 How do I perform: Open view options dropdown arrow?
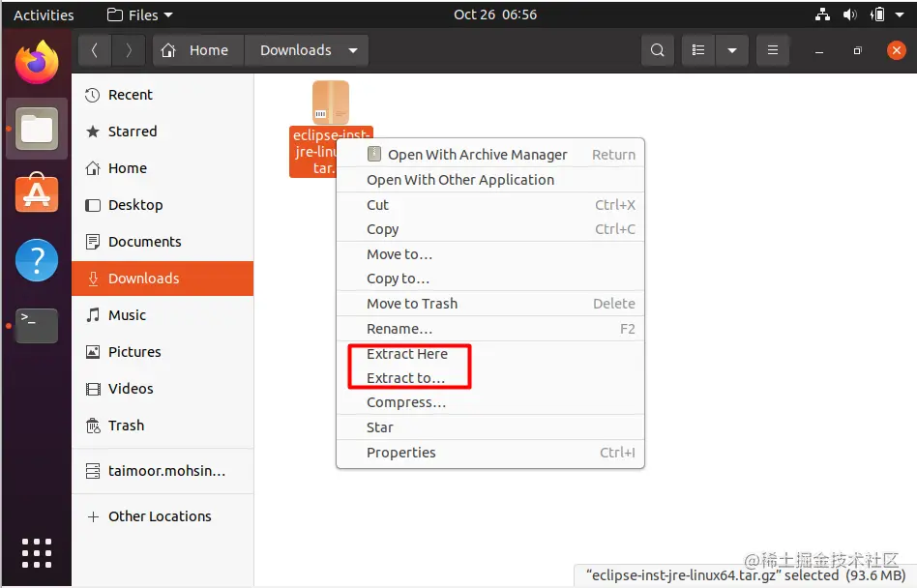coord(731,50)
